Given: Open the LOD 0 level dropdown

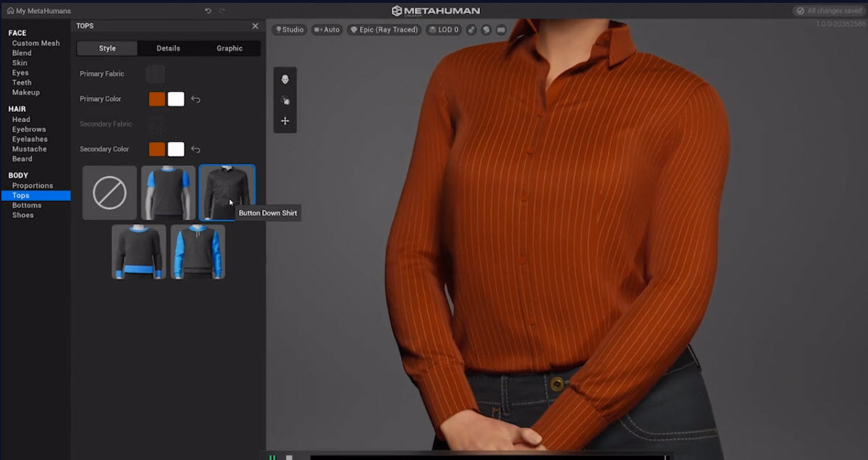Looking at the screenshot, I should [443, 30].
